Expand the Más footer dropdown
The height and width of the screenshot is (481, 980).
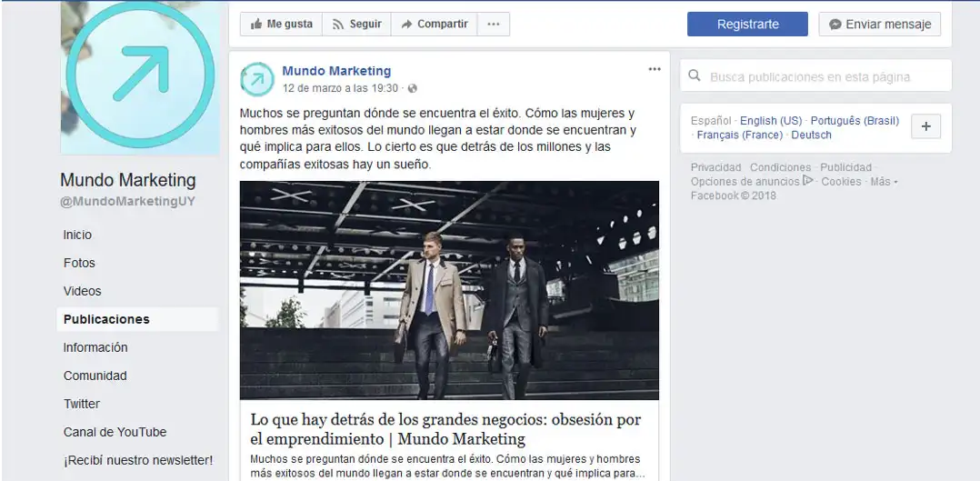tap(884, 181)
